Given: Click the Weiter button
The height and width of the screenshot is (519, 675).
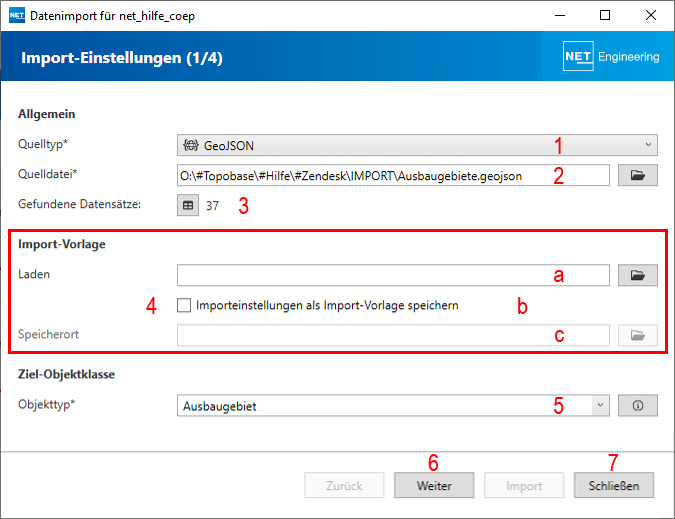Looking at the screenshot, I should click(434, 485).
